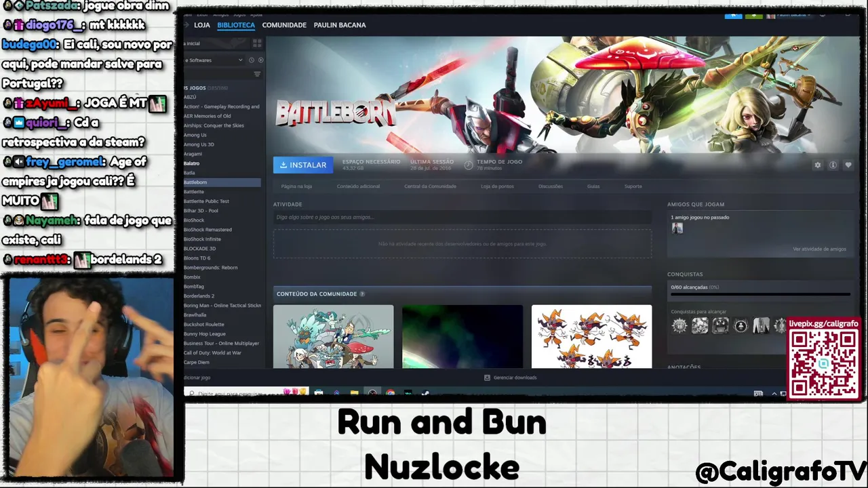Open the orange jester characters community thumbnail
Image resolution: width=868 pixels, height=488 pixels.
pos(591,336)
